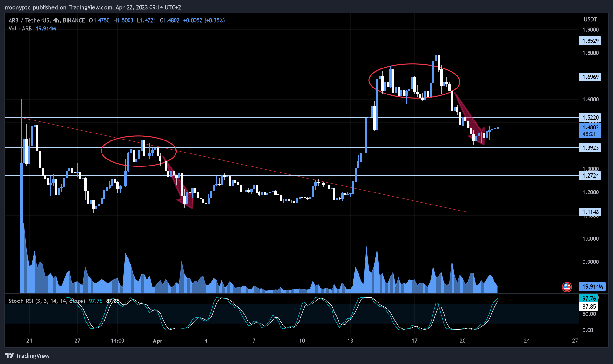Screen dimensions: 613x364
Task: Click the Stoch RSI value label 87.85
Action: [589, 307]
